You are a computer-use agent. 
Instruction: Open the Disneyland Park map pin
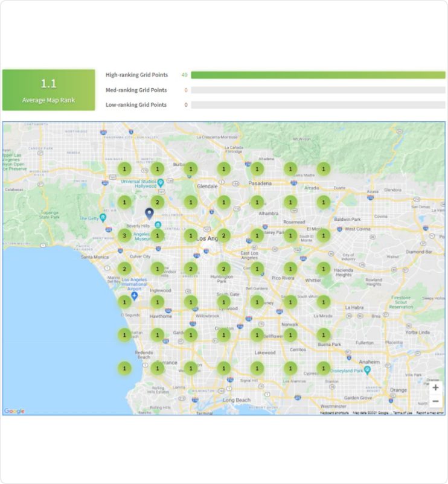(x=367, y=370)
